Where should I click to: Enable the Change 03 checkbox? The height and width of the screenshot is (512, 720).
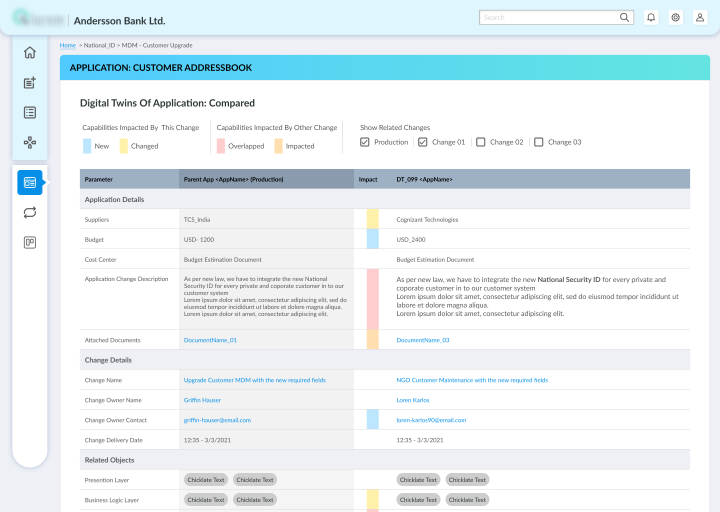pos(539,142)
